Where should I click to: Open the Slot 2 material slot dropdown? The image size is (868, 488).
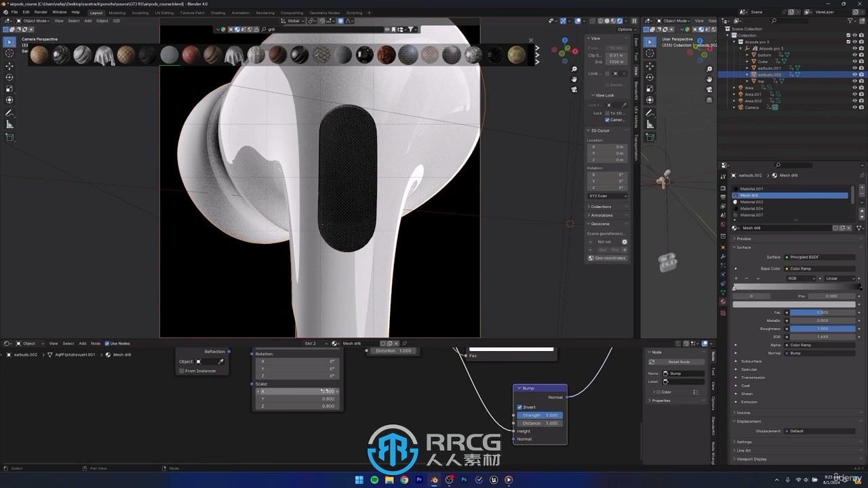click(x=315, y=344)
